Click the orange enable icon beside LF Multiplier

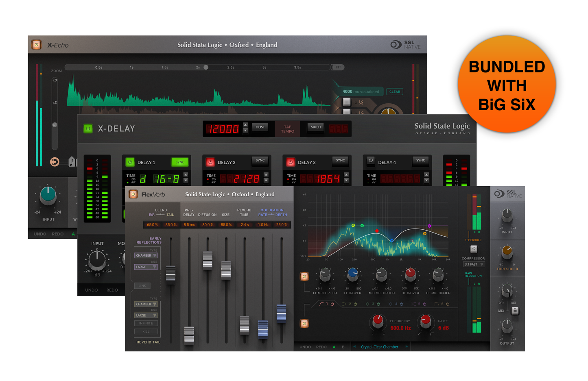click(x=304, y=276)
